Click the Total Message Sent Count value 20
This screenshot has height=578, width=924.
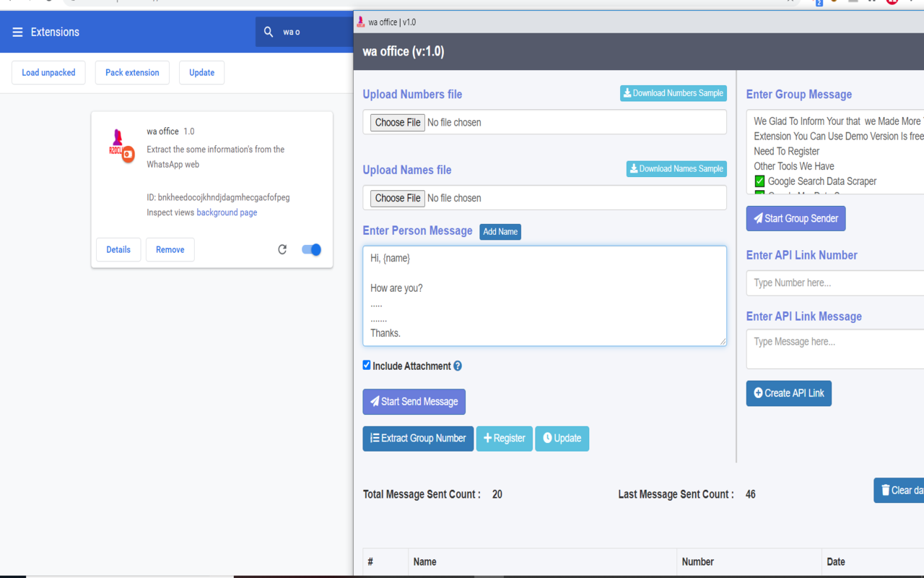pyautogui.click(x=497, y=495)
